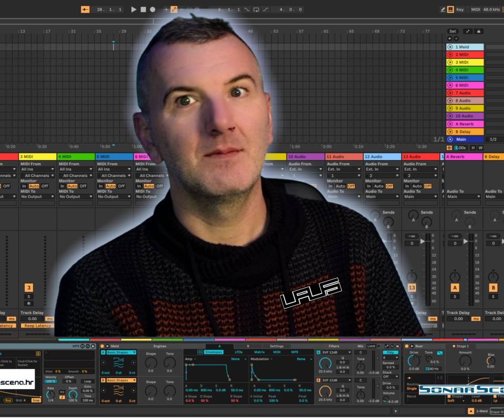This screenshot has width=504, height=420.
Task: Open the 4 MIDI All Channels dropdown
Action: 76,175
